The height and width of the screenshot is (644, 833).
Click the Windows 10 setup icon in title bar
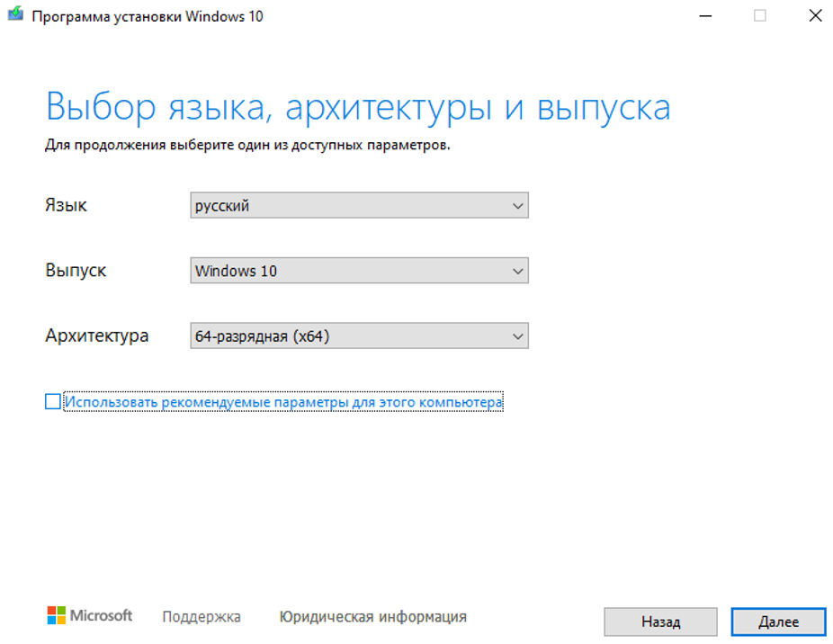(15, 13)
